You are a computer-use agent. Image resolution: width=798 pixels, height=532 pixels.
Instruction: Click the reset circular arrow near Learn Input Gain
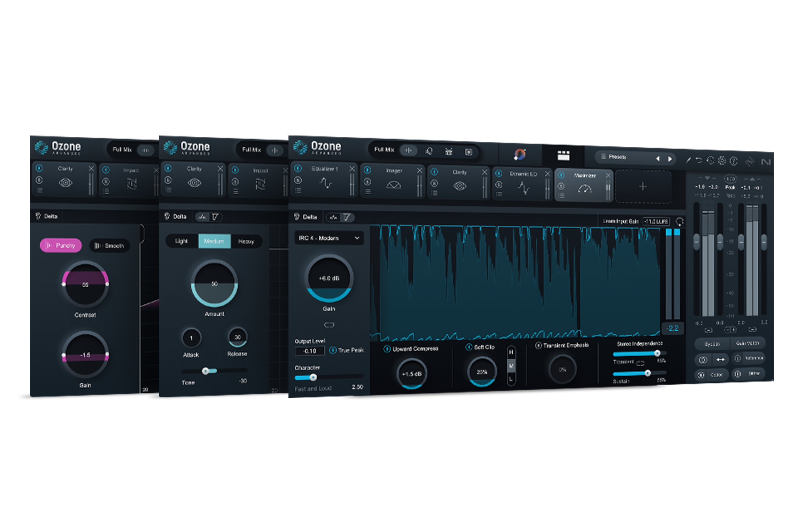coord(679,222)
